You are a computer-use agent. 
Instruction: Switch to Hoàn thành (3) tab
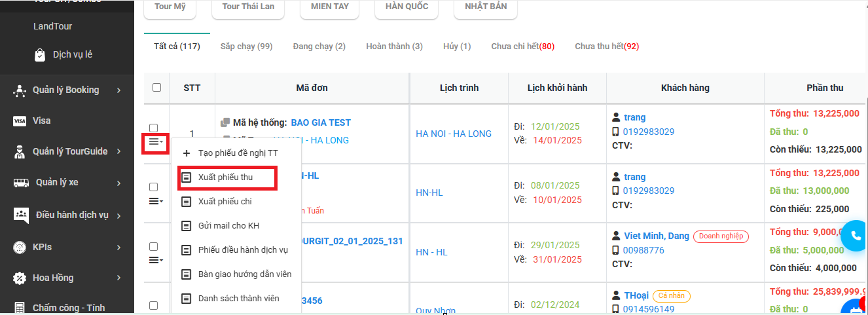point(394,46)
